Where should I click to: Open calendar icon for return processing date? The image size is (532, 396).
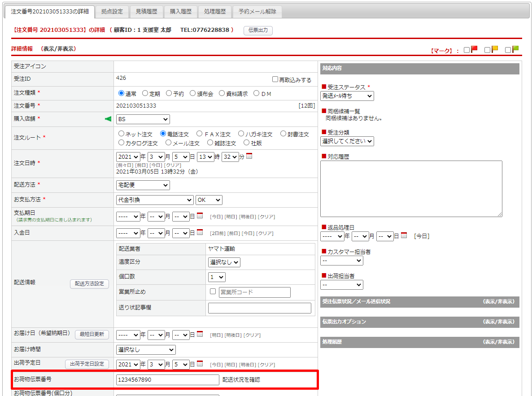pos(404,235)
